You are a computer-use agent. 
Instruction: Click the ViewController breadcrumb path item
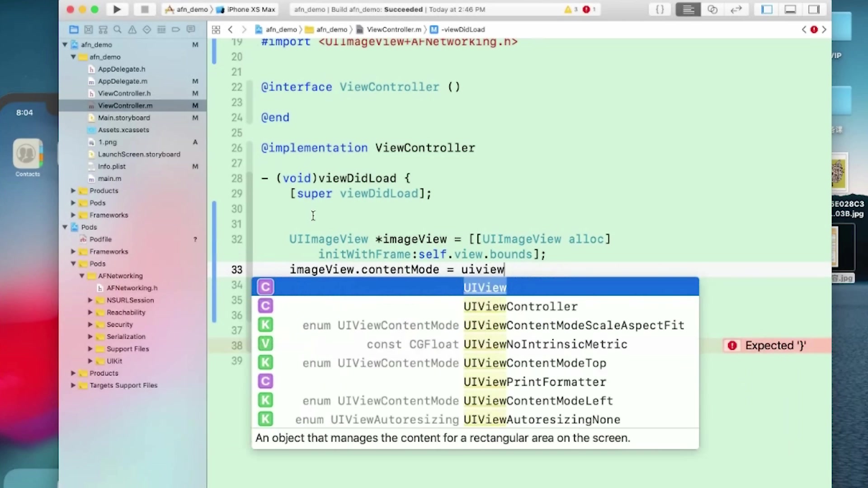coord(393,28)
